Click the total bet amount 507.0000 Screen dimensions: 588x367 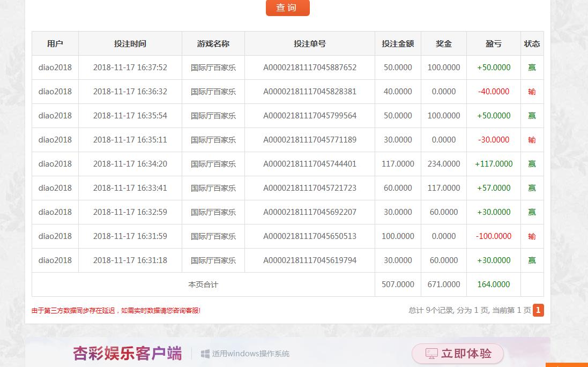pos(398,284)
